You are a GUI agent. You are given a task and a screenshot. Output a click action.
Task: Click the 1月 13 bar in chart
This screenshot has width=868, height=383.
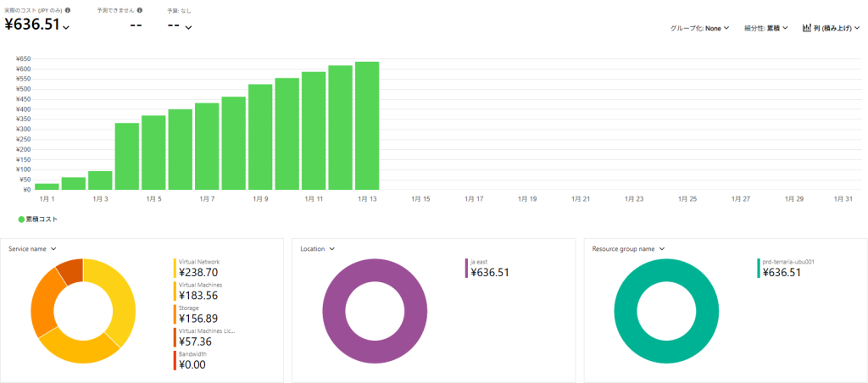(367, 125)
